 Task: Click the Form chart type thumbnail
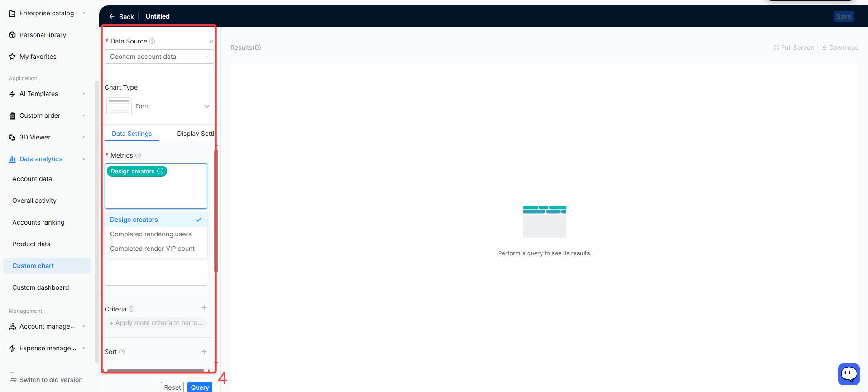[x=119, y=106]
